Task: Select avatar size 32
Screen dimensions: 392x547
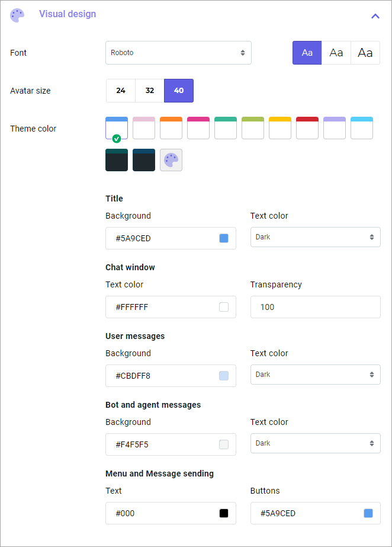Action: pyautogui.click(x=149, y=90)
